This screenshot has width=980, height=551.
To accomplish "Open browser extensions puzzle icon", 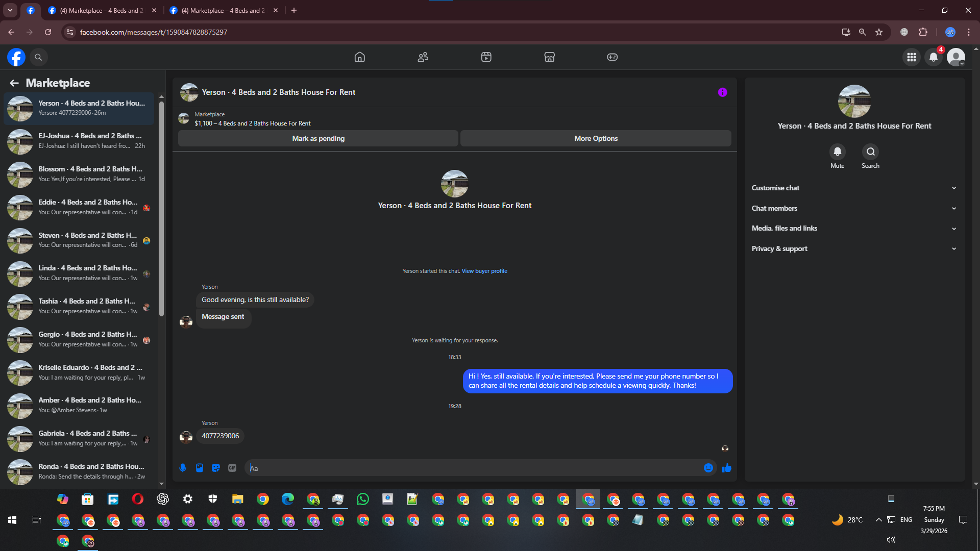I will [923, 32].
